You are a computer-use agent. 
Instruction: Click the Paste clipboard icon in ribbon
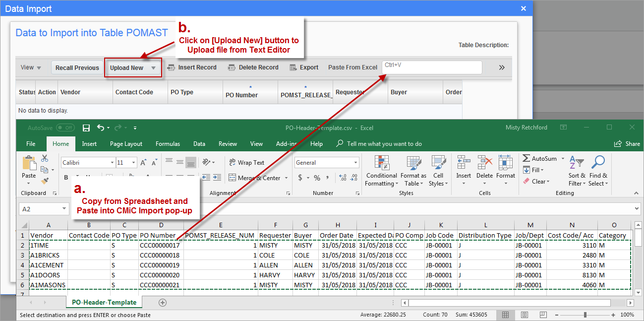pyautogui.click(x=29, y=163)
